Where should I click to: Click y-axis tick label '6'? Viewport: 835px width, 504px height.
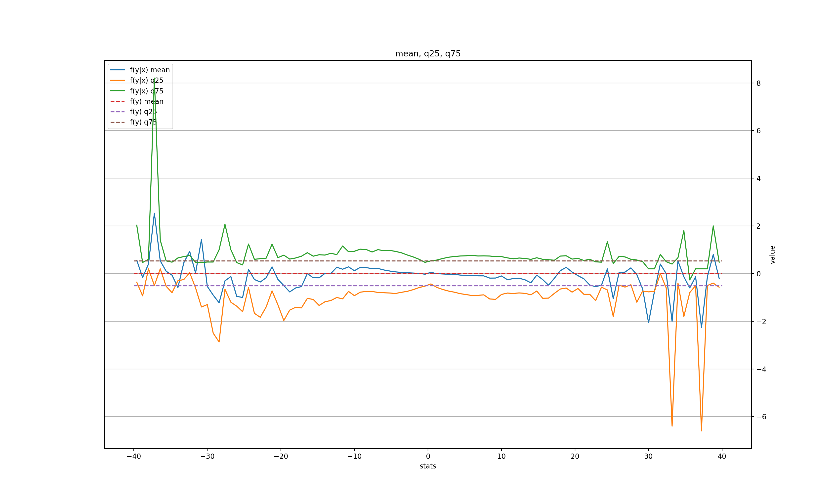pyautogui.click(x=758, y=131)
